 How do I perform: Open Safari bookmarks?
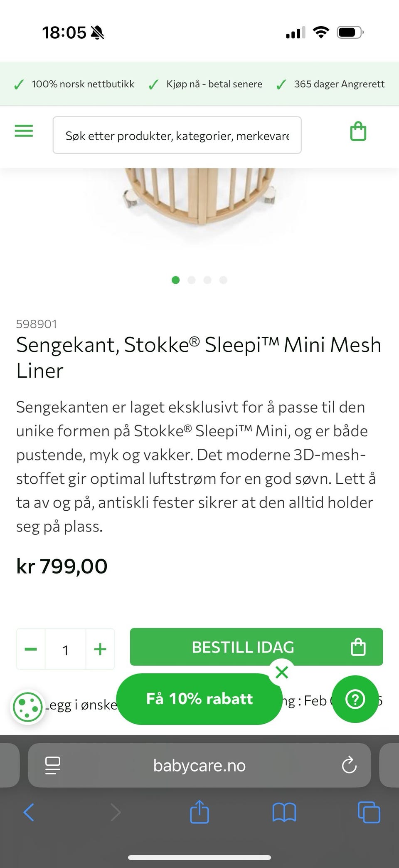click(x=284, y=812)
